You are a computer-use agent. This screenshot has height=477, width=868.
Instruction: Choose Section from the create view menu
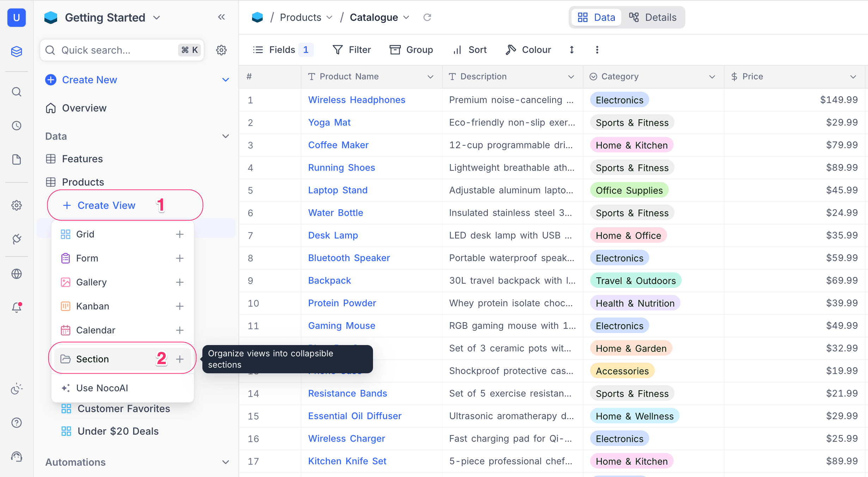(93, 359)
